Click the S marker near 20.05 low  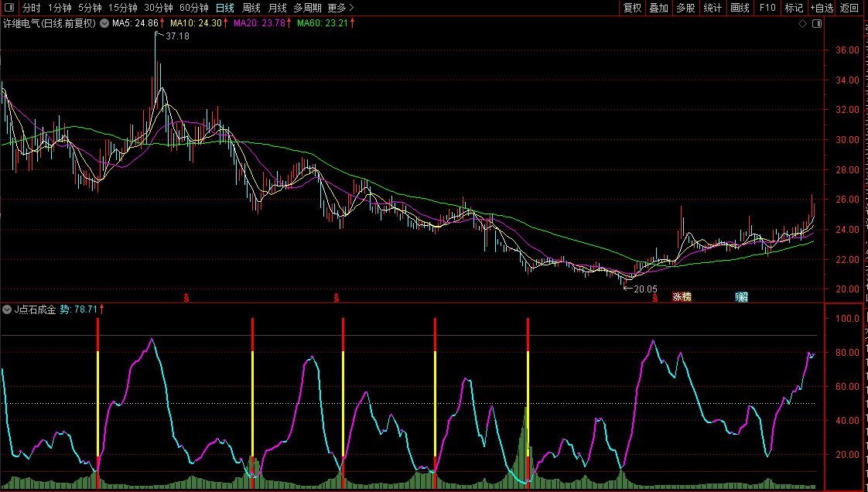coord(654,297)
